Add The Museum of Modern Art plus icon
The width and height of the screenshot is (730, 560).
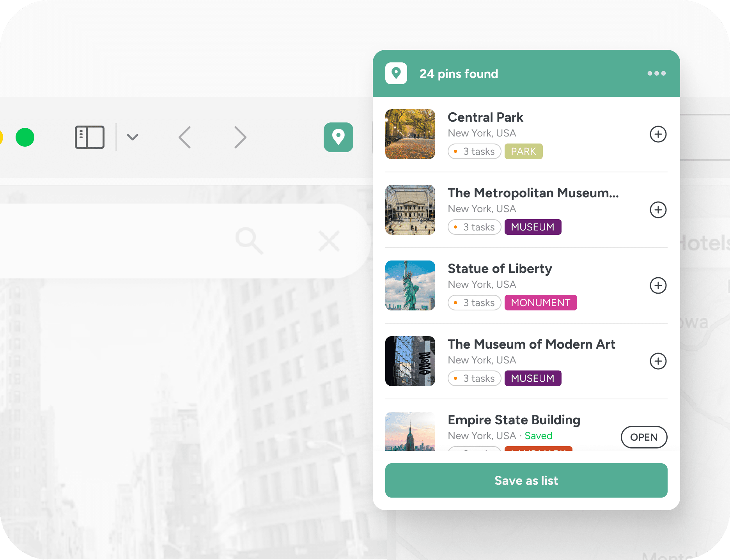[x=658, y=361]
